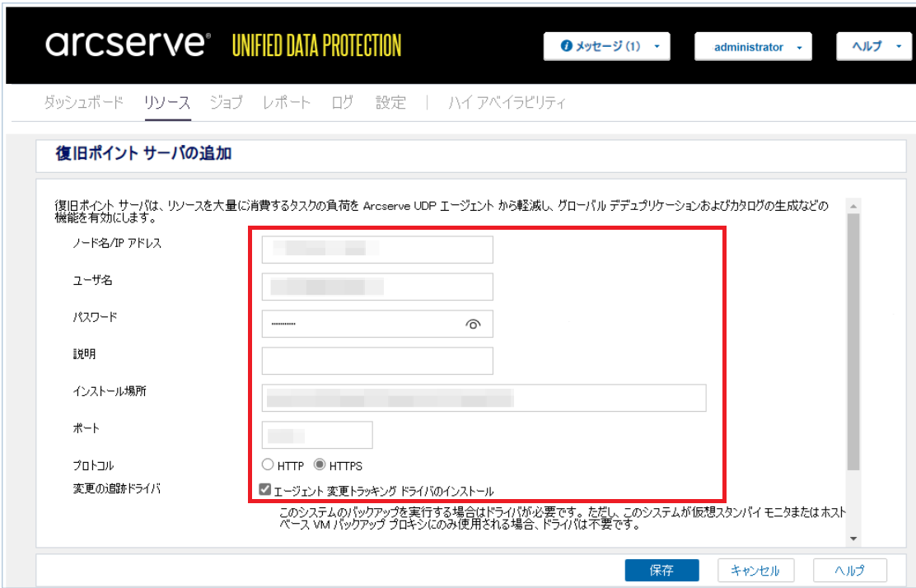The height and width of the screenshot is (588, 916).
Task: Click the ノード名/IP アドレス input field
Action: [x=377, y=250]
